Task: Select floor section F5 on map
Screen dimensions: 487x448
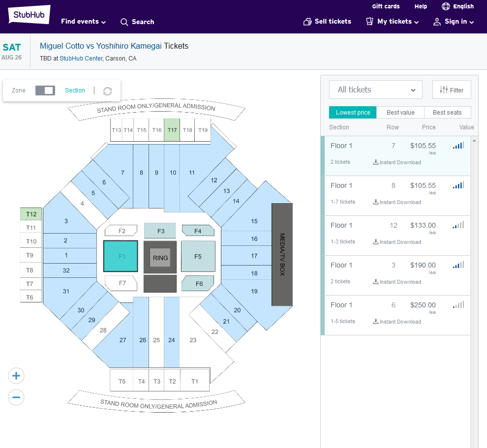Action: (x=198, y=256)
